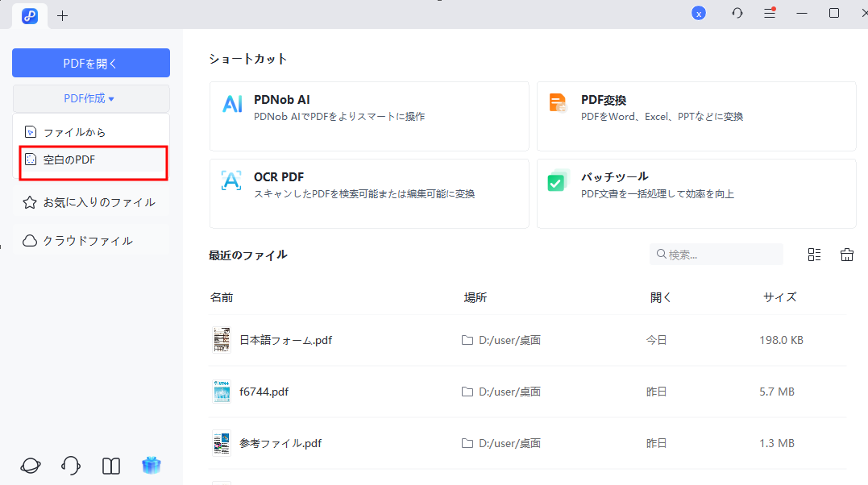This screenshot has height=485, width=868.
Task: Open the user guide book icon
Action: [110, 466]
